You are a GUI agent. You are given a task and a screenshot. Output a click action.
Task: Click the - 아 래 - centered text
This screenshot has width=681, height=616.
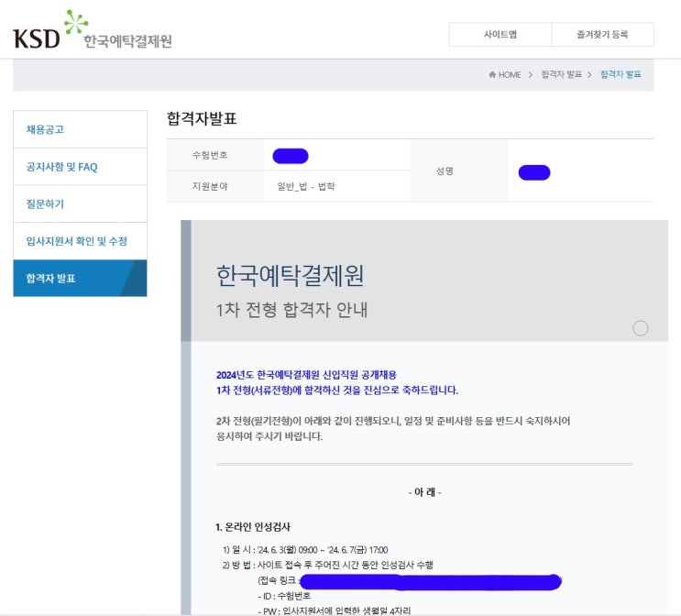(424, 492)
